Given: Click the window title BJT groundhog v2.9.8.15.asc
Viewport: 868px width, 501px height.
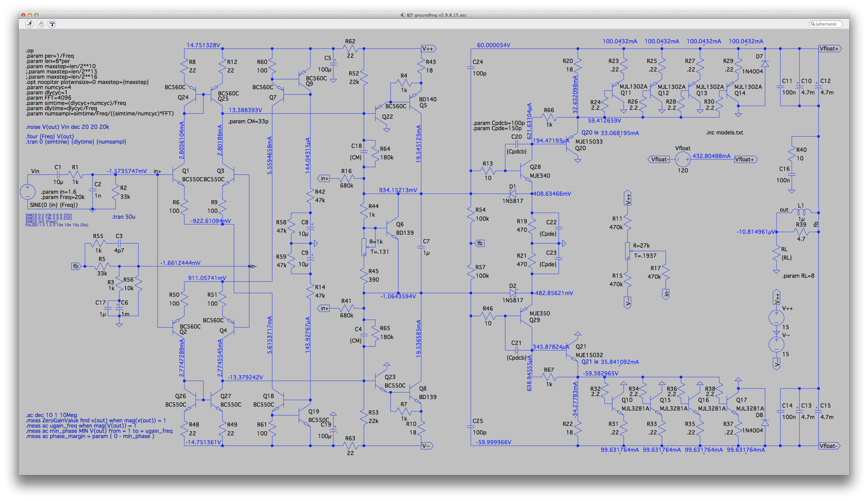Looking at the screenshot, I should click(x=436, y=15).
